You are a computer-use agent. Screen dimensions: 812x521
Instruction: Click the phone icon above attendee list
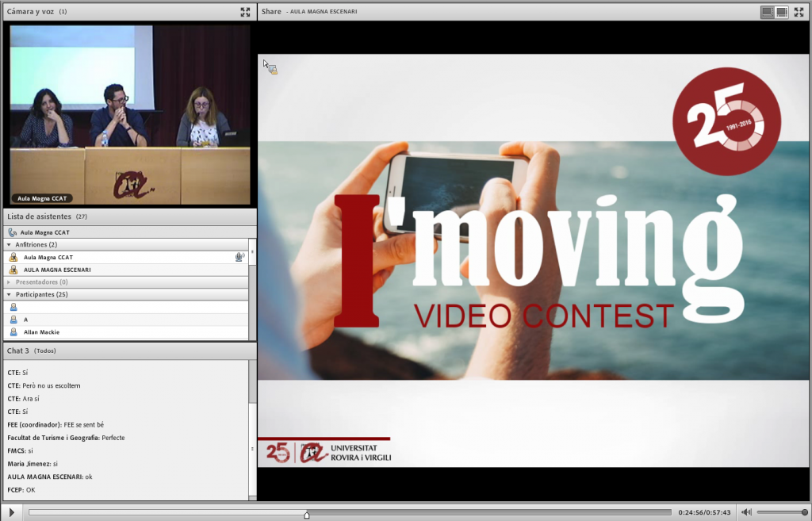coord(12,232)
